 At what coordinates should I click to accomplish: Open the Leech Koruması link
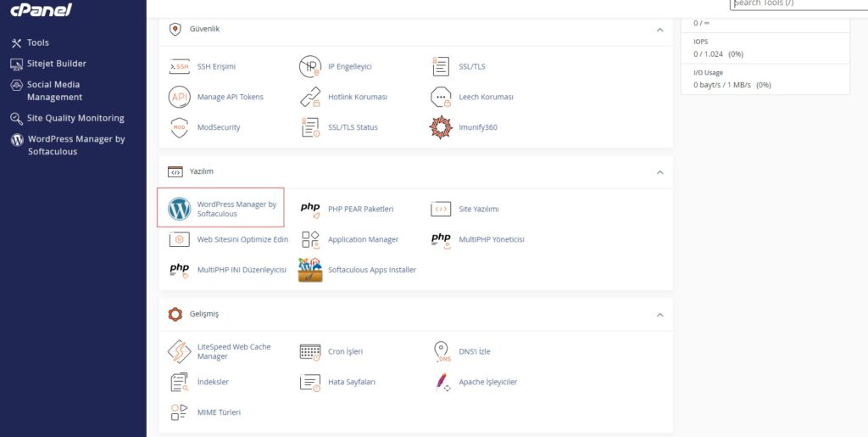pyautogui.click(x=486, y=97)
